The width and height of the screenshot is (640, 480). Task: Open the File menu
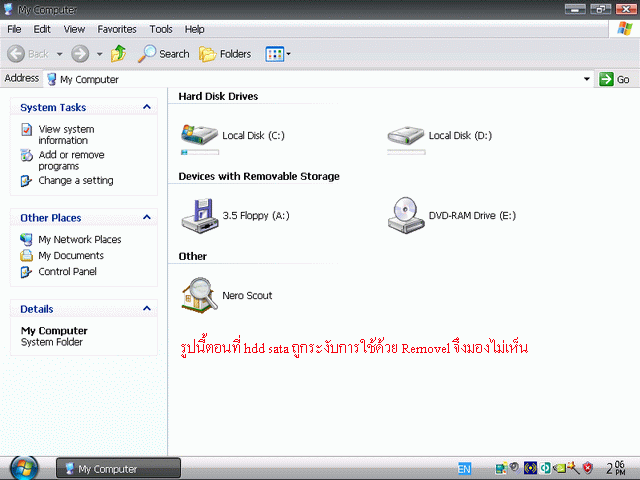[14, 29]
